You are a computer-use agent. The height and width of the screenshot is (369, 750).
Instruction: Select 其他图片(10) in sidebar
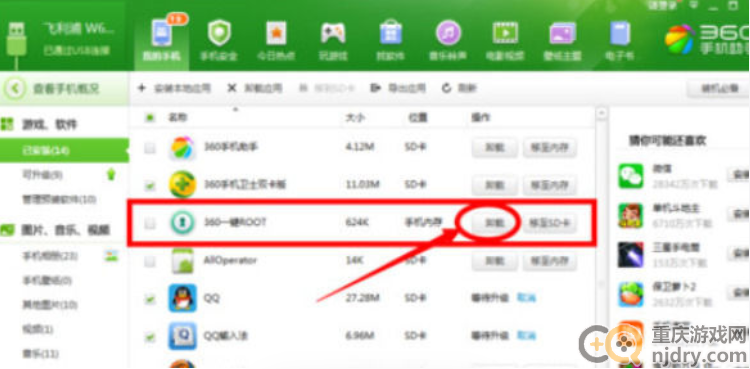50,305
